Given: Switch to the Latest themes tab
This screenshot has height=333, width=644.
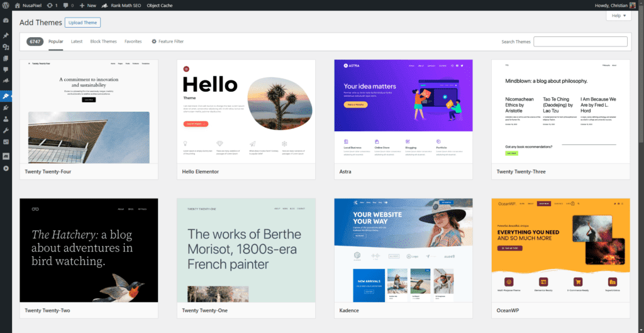Looking at the screenshot, I should click(77, 41).
